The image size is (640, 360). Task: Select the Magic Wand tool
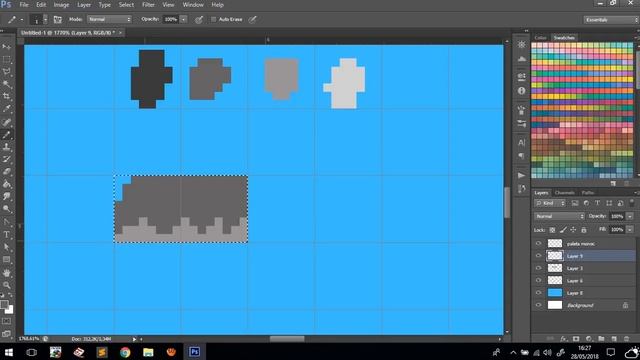(x=7, y=84)
